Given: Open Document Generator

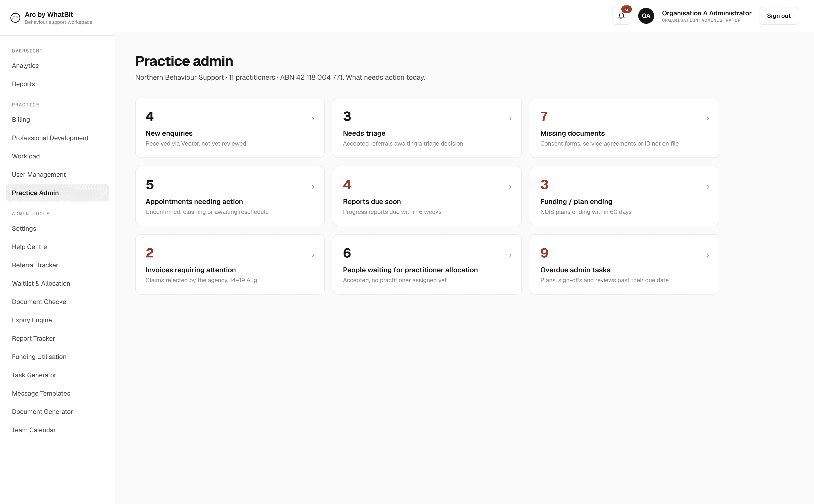Looking at the screenshot, I should (57, 412).
